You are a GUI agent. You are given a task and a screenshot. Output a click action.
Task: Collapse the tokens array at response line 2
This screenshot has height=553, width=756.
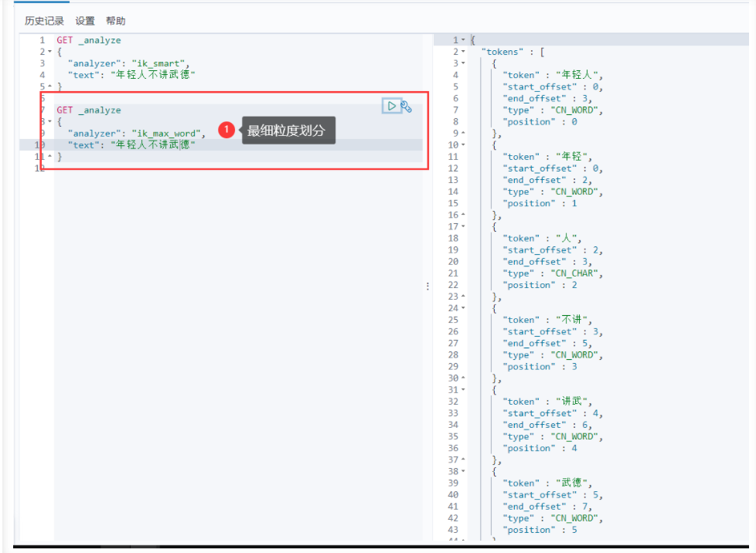(463, 52)
